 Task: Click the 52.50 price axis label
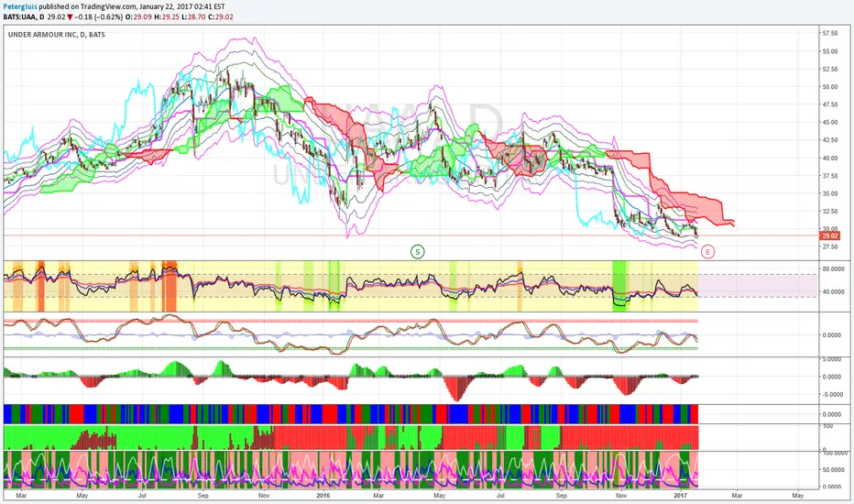click(830, 70)
